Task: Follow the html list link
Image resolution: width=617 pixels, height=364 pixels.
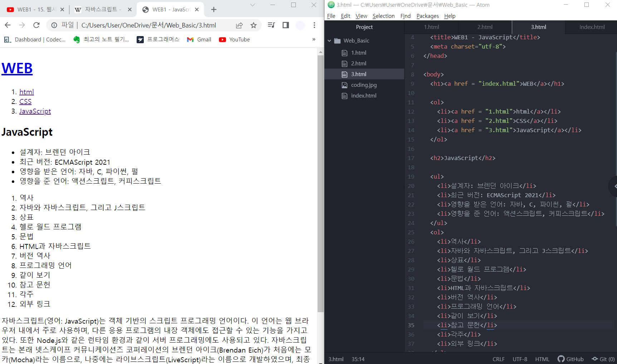Action: tap(26, 92)
